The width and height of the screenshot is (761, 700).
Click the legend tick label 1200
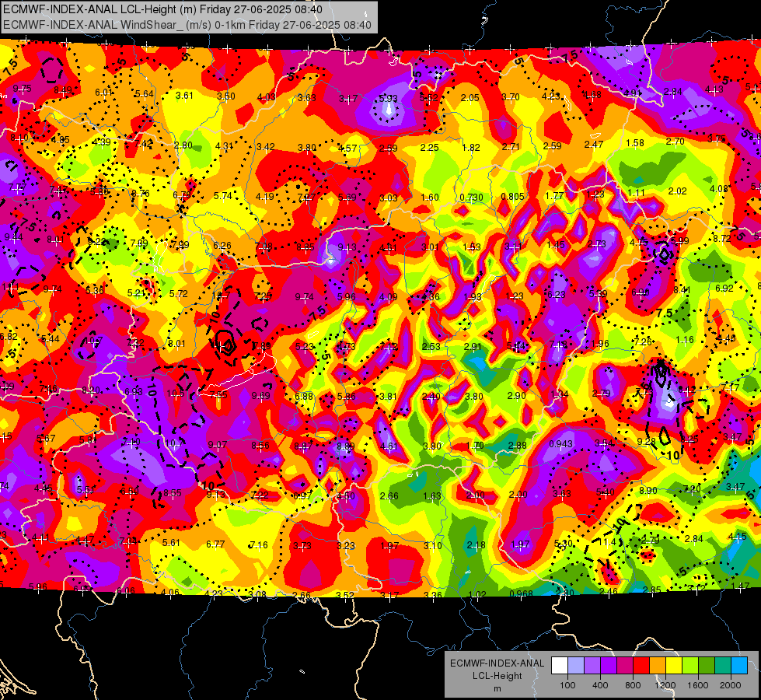coord(665,685)
